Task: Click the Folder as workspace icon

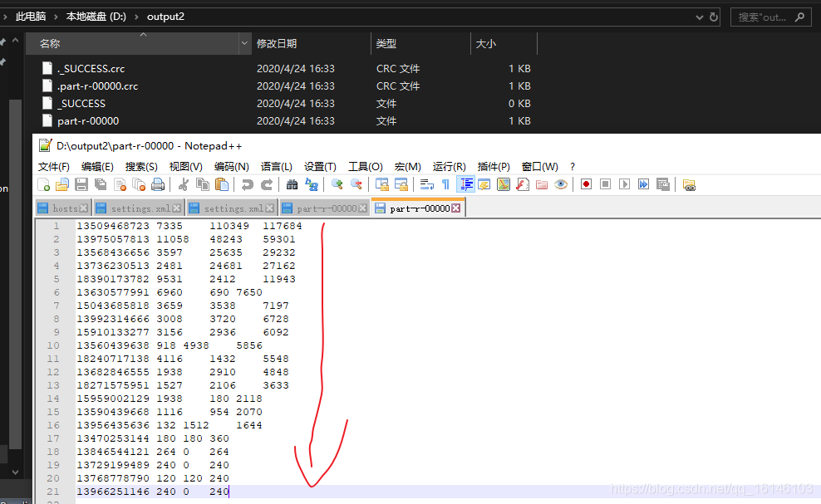Action: point(542,184)
